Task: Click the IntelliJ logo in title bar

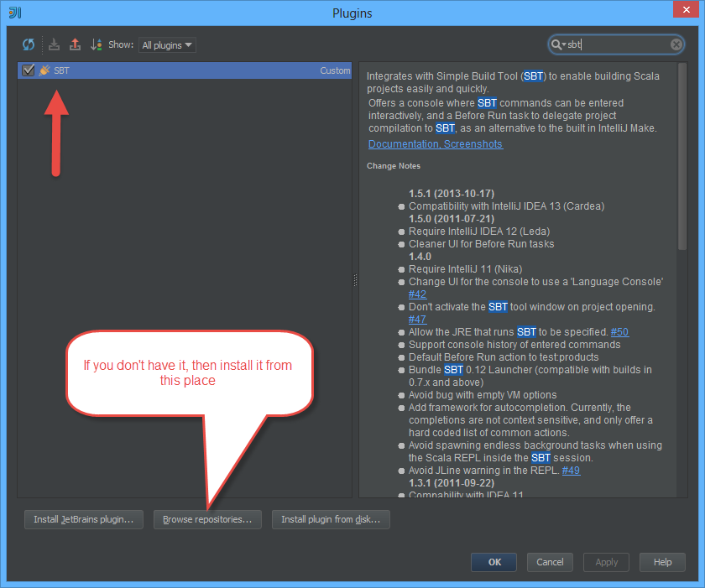Action: 15,13
